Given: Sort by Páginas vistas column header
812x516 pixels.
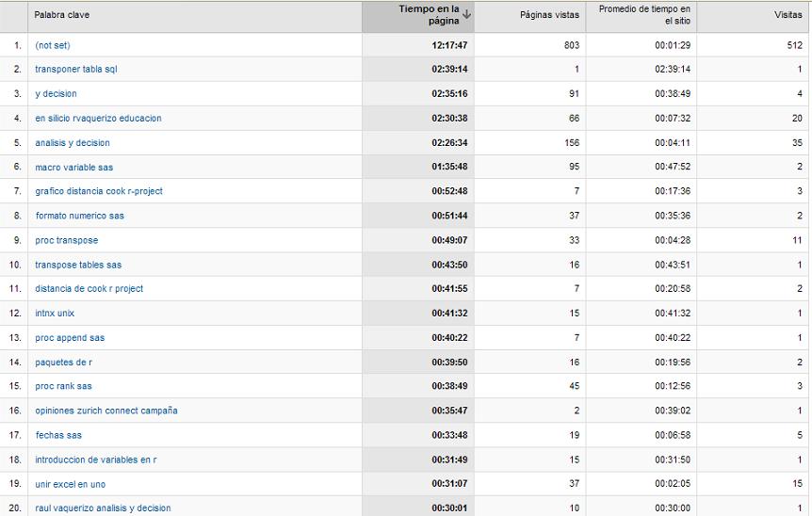Looking at the screenshot, I should coord(549,15).
